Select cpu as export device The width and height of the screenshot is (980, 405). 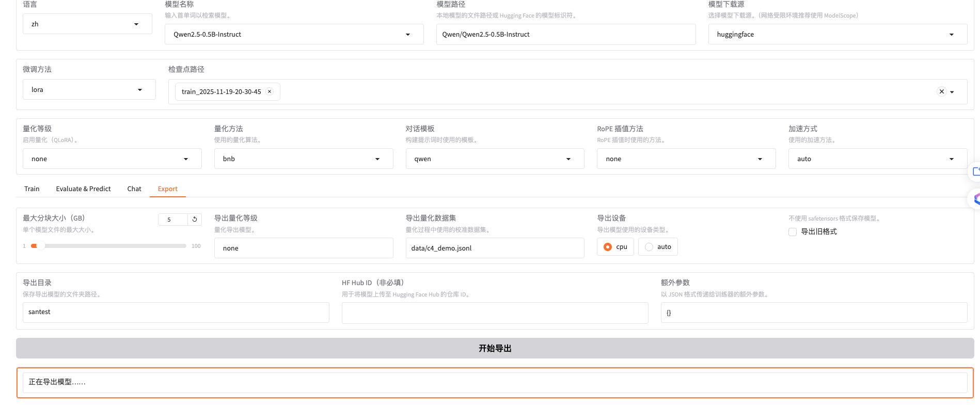pyautogui.click(x=608, y=247)
